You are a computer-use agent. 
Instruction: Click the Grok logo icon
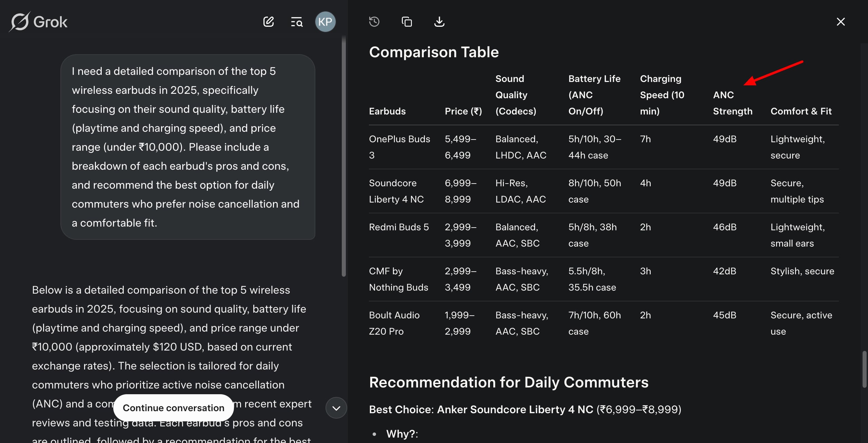[20, 22]
